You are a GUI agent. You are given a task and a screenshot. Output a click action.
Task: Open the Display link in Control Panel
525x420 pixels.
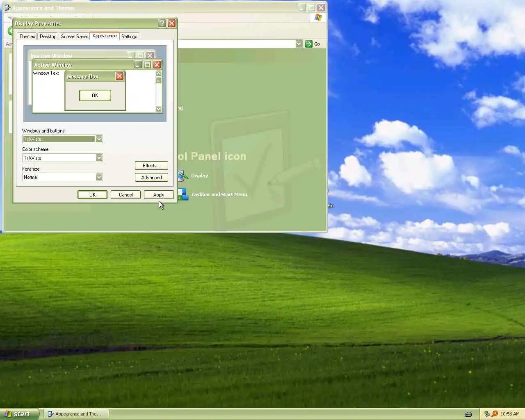199,176
